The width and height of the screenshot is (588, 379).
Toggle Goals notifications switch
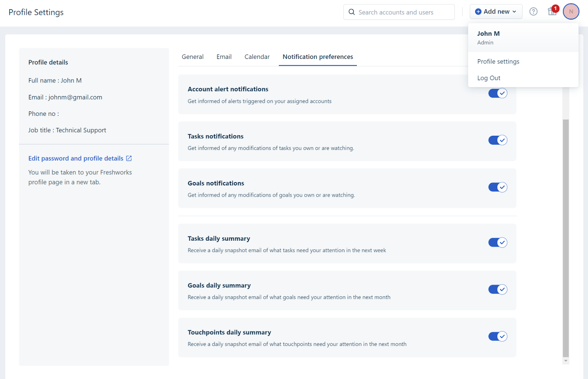point(498,187)
